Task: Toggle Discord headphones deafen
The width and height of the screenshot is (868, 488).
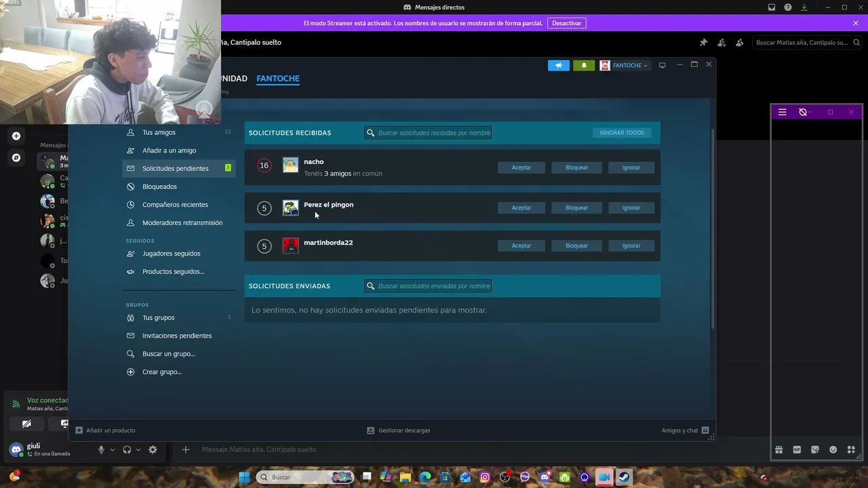Action: point(127,450)
